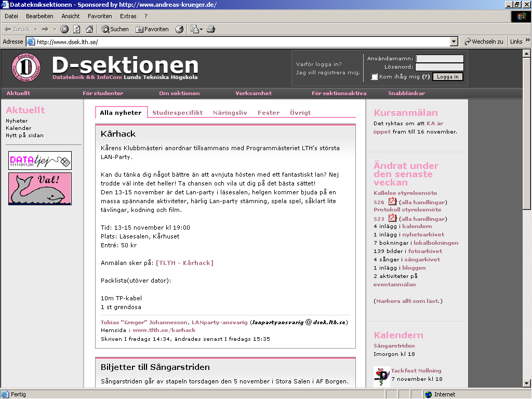Open the Favoriten menu in menu bar
The height and width of the screenshot is (399, 532).
pos(100,16)
